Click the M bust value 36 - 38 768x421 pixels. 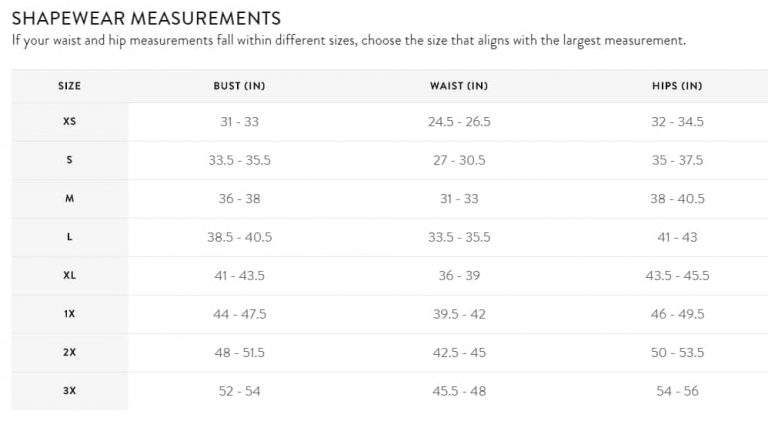tap(239, 199)
